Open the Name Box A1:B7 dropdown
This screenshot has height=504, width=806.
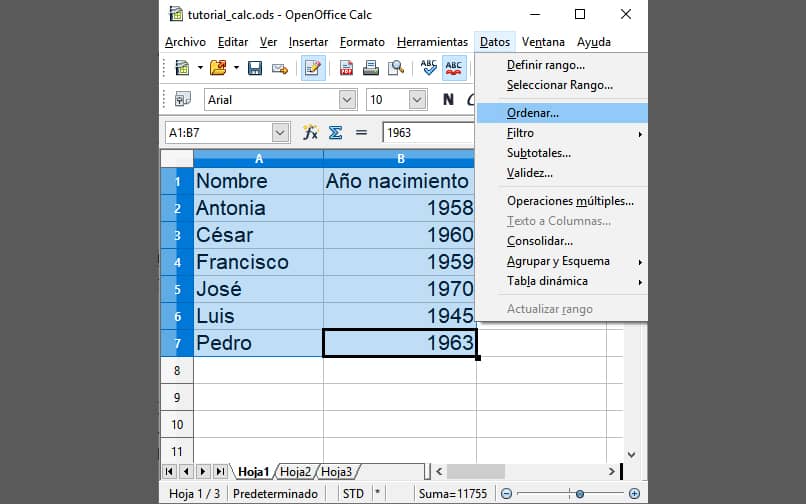click(x=280, y=133)
